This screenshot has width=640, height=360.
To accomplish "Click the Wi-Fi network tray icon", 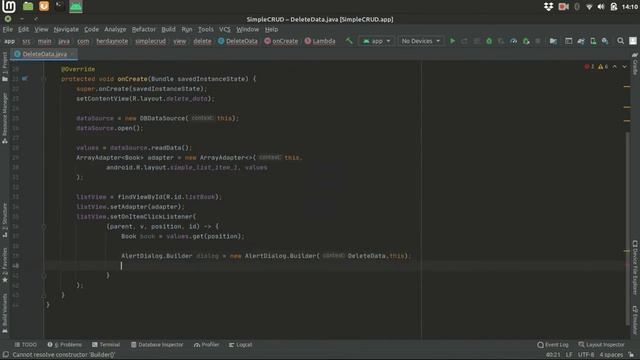I will pos(589,7).
